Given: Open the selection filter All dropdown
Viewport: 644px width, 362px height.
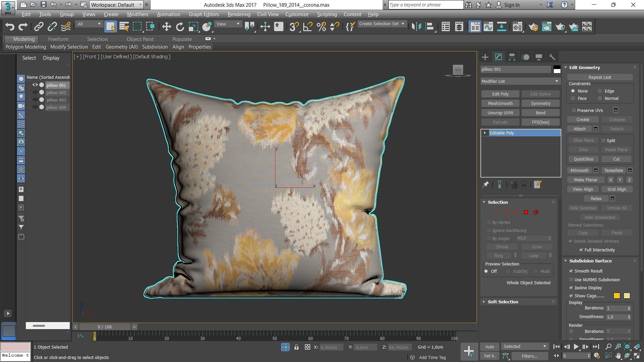Looking at the screenshot, I should tap(89, 24).
